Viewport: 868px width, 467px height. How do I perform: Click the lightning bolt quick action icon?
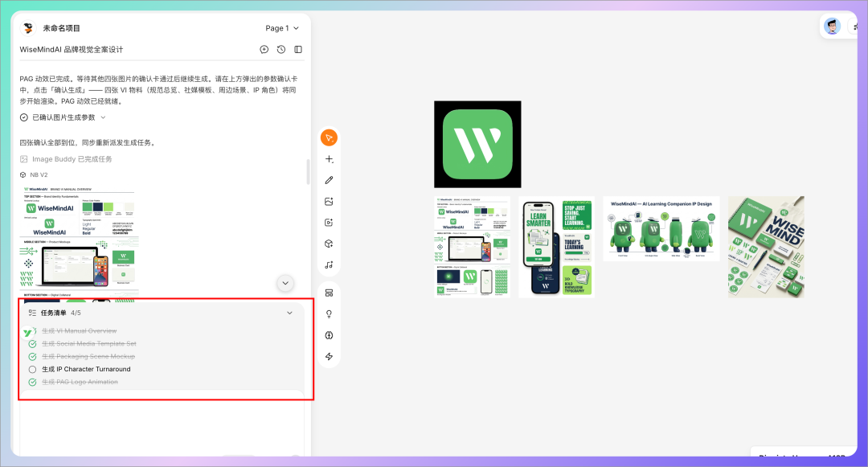tap(329, 356)
